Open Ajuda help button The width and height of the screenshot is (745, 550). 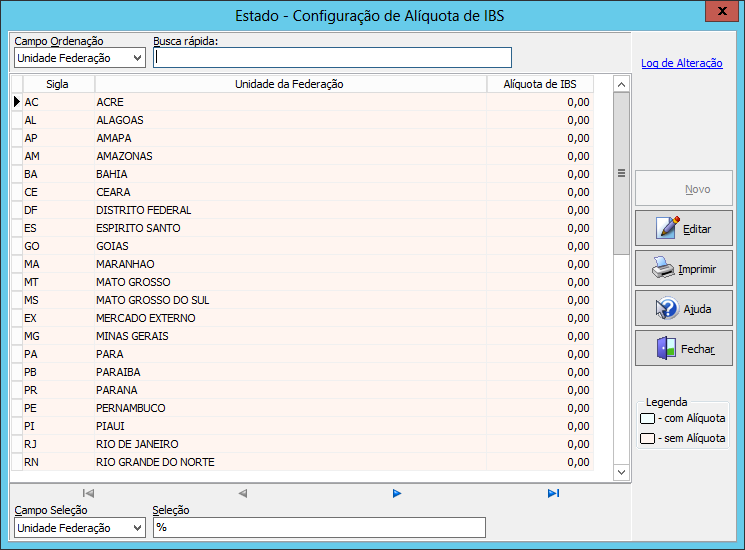click(683, 309)
